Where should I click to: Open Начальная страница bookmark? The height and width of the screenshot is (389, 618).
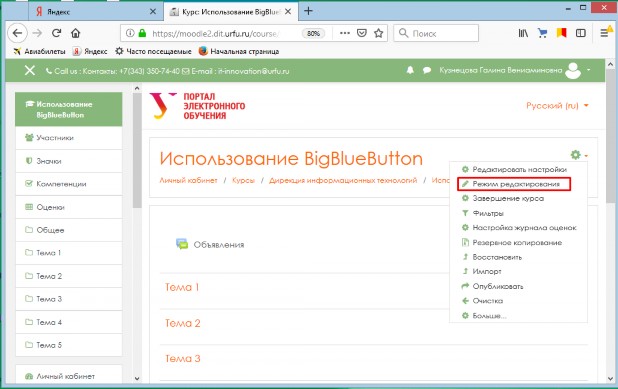tap(239, 51)
